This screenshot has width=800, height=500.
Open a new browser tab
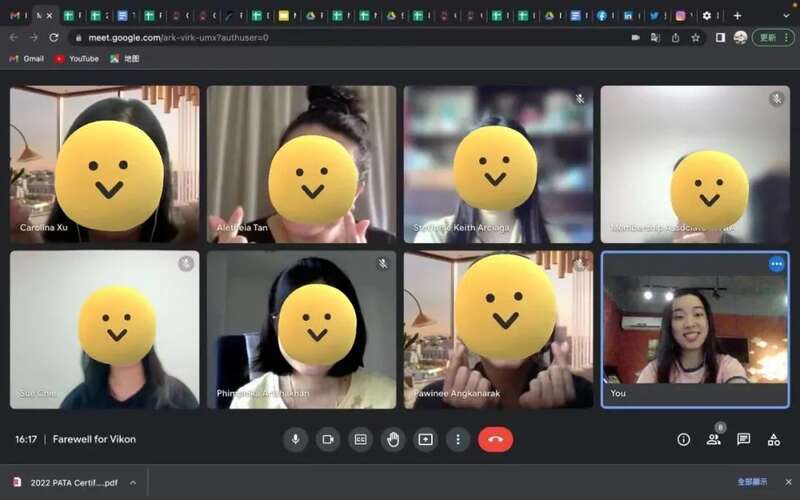coord(737,15)
